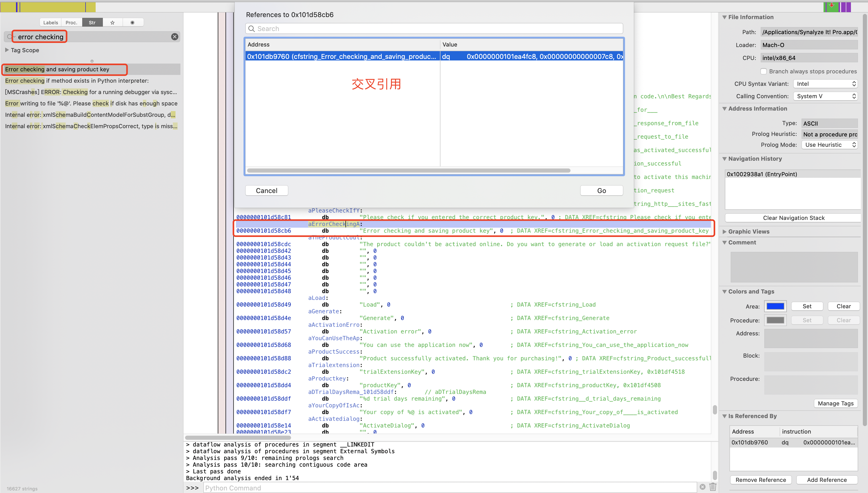
Task: Click the magnifier icon in sidebar search
Action: point(10,37)
